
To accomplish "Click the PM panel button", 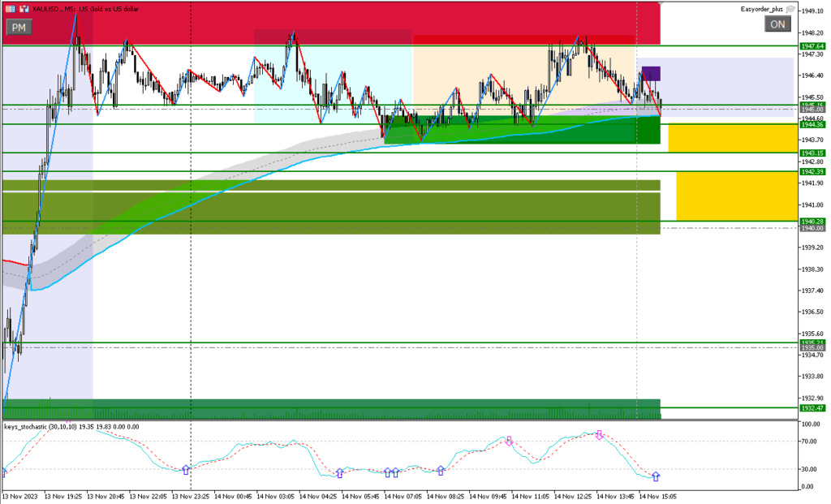I will pos(18,27).
